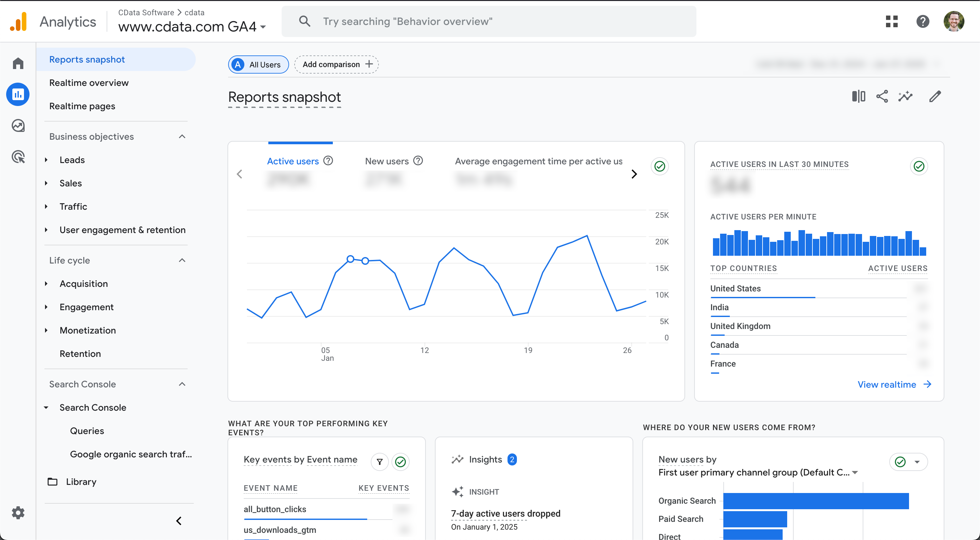
Task: View report insights via the sparkline icon
Action: point(905,96)
